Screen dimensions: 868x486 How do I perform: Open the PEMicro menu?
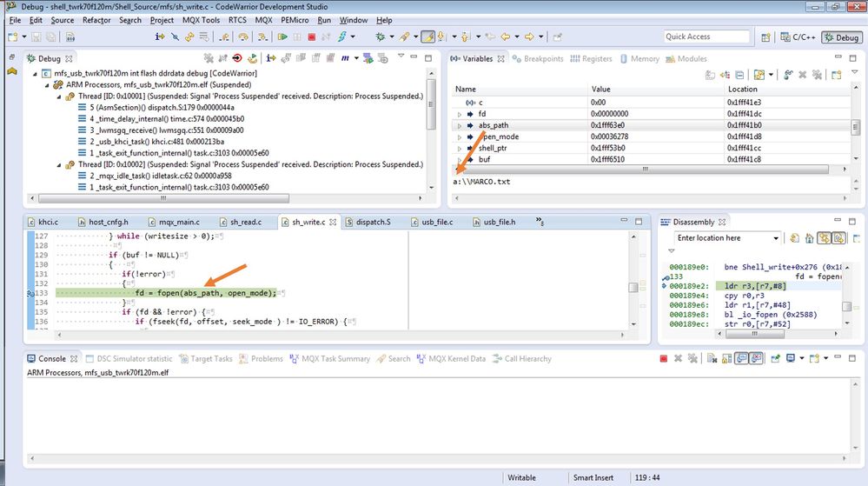click(295, 20)
